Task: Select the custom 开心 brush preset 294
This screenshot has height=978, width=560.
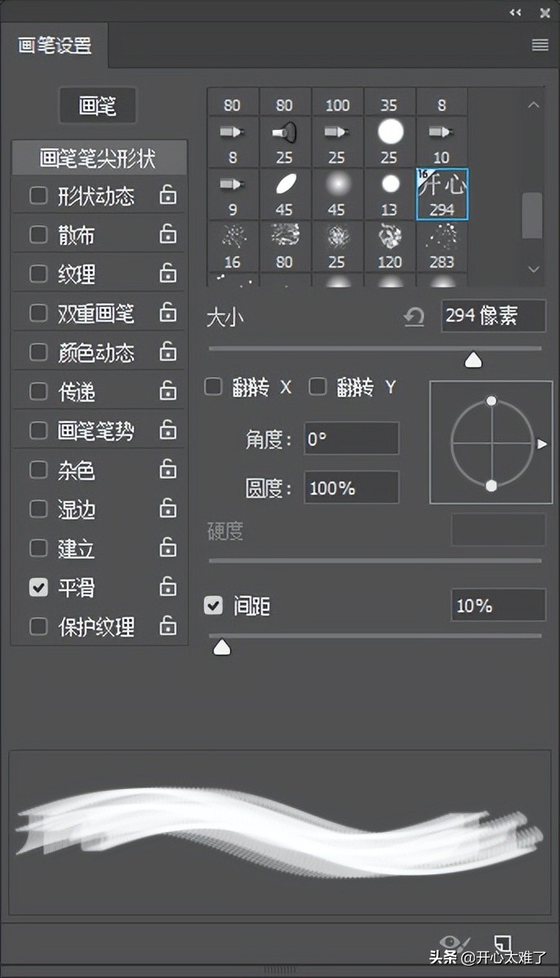Action: coord(442,194)
